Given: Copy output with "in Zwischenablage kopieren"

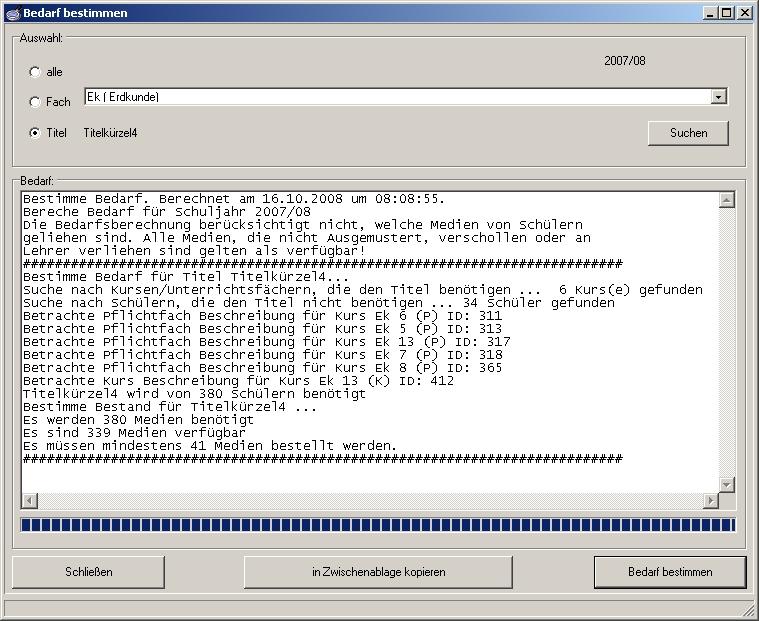Looking at the screenshot, I should (x=378, y=572).
